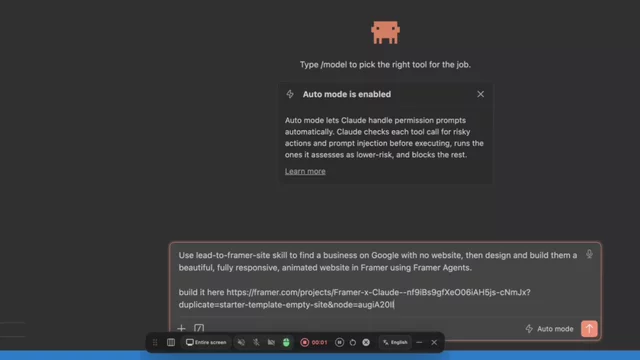The width and height of the screenshot is (640, 360).
Task: Toggle Auto mode in the prompt bar
Action: tap(549, 329)
